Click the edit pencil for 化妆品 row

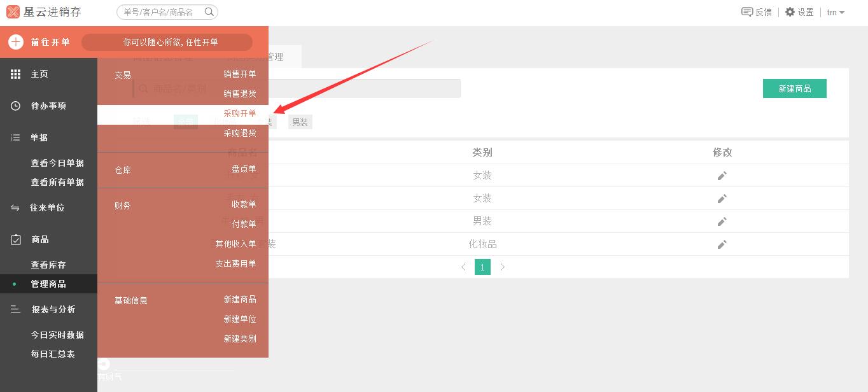[722, 244]
